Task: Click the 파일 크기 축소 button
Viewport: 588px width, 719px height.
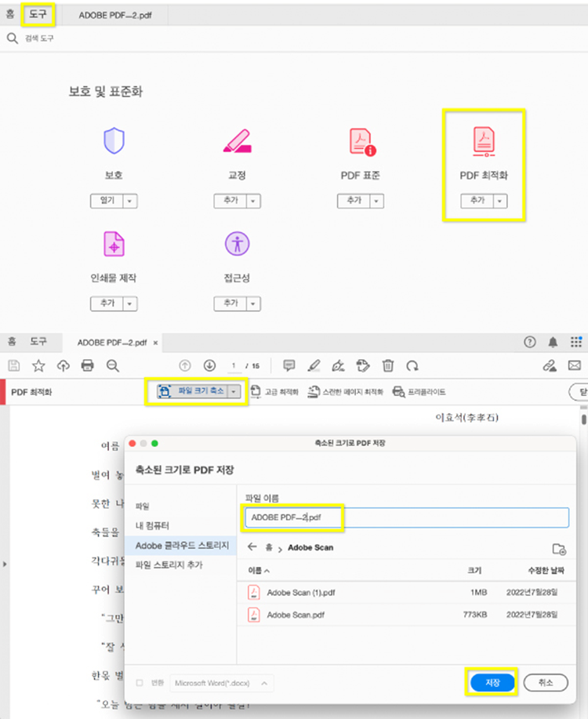Action: click(x=193, y=391)
